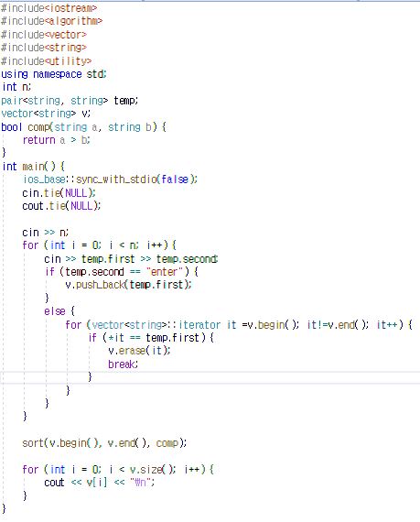This screenshot has width=420, height=522.
Task: Click the ios_base::sync_with_stdio(false) call
Action: point(110,179)
